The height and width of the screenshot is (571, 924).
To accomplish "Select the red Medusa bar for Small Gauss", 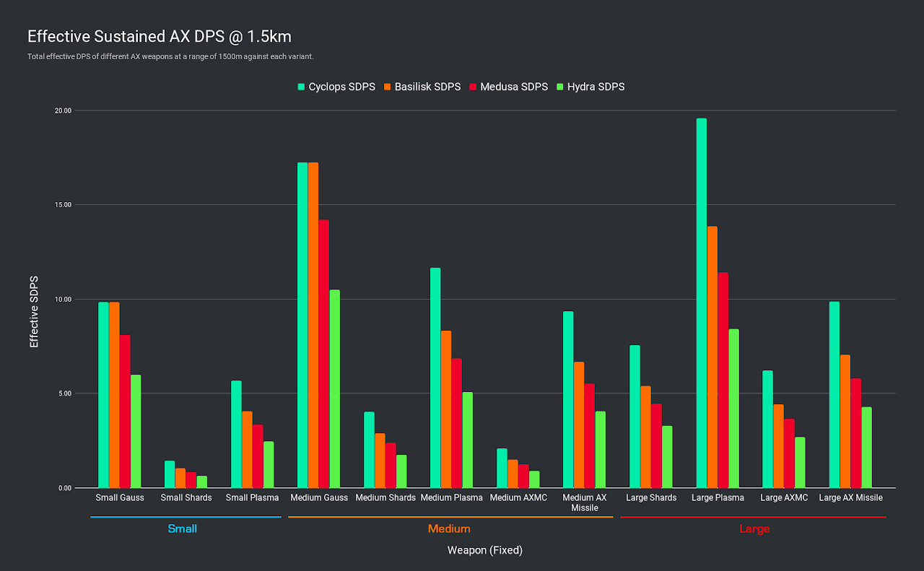I will (125, 411).
